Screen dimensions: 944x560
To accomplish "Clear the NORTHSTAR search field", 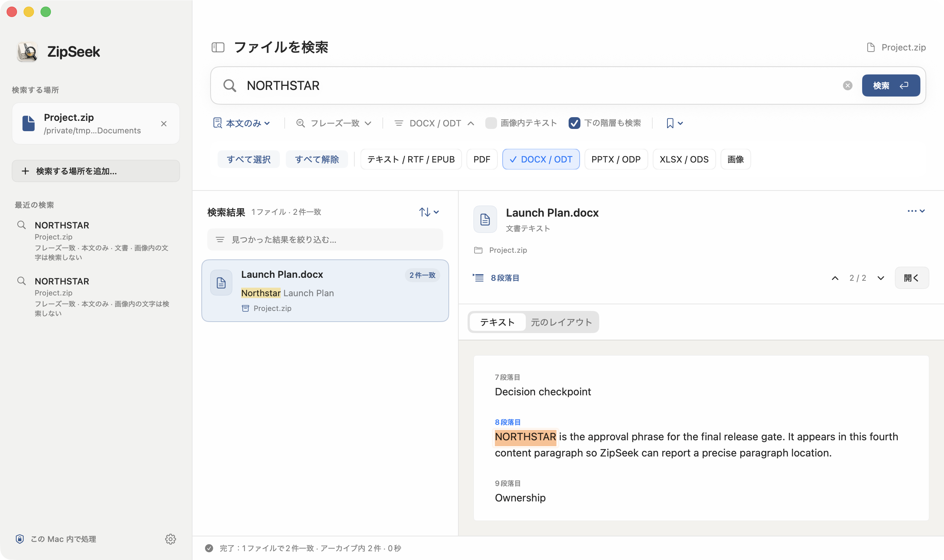I will pyautogui.click(x=847, y=85).
